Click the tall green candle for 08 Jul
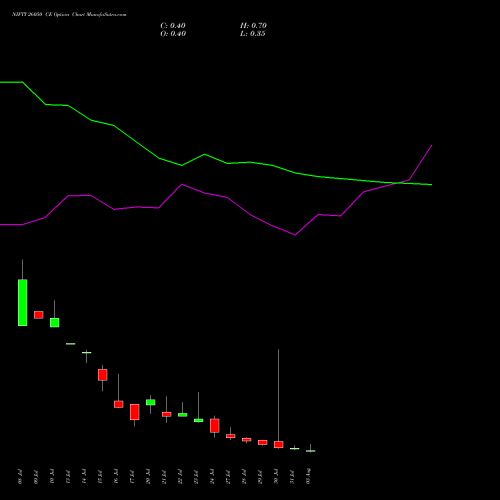 coord(23,303)
